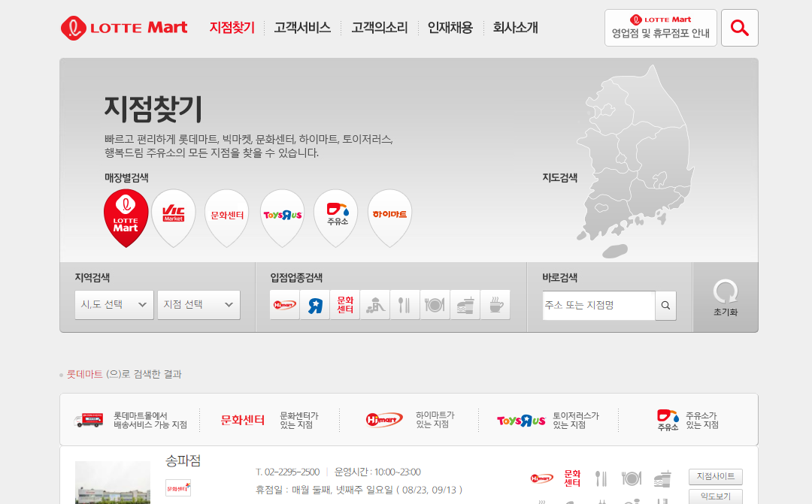Filter by kids playground tenant icon
The image size is (812, 504).
pos(375,305)
